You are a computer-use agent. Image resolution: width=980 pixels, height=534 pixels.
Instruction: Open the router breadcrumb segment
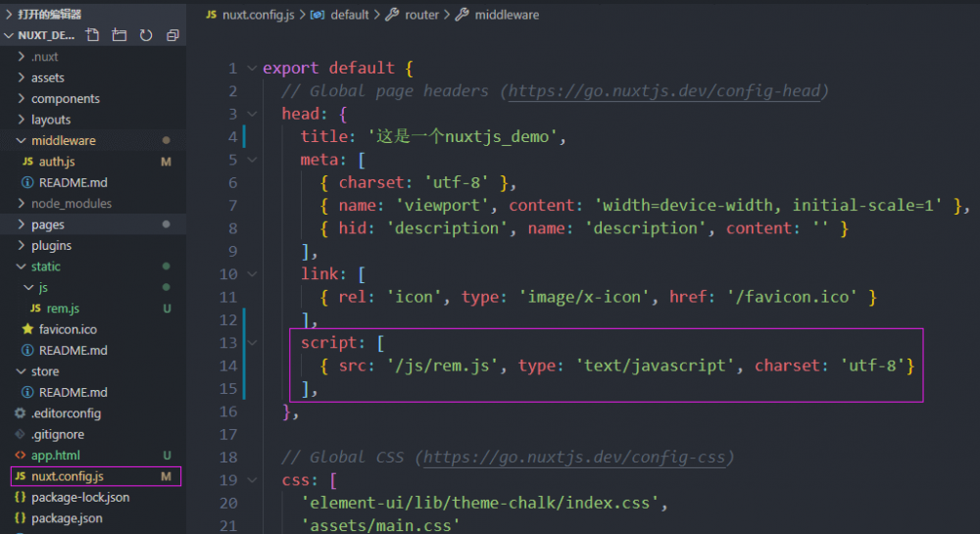click(x=421, y=15)
